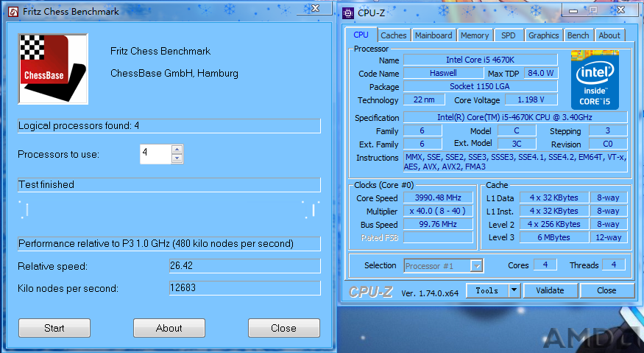
Task: Click the Validate button
Action: 550,290
